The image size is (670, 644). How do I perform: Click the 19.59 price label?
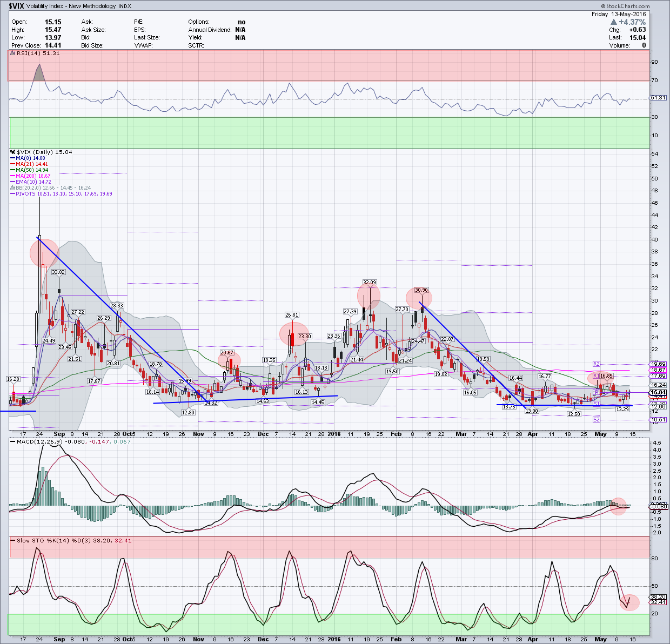tap(483, 359)
